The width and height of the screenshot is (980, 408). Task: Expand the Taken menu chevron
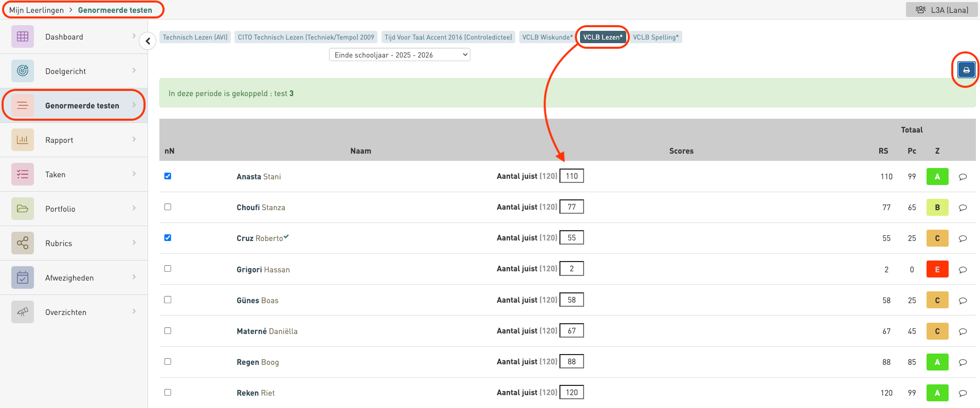134,174
